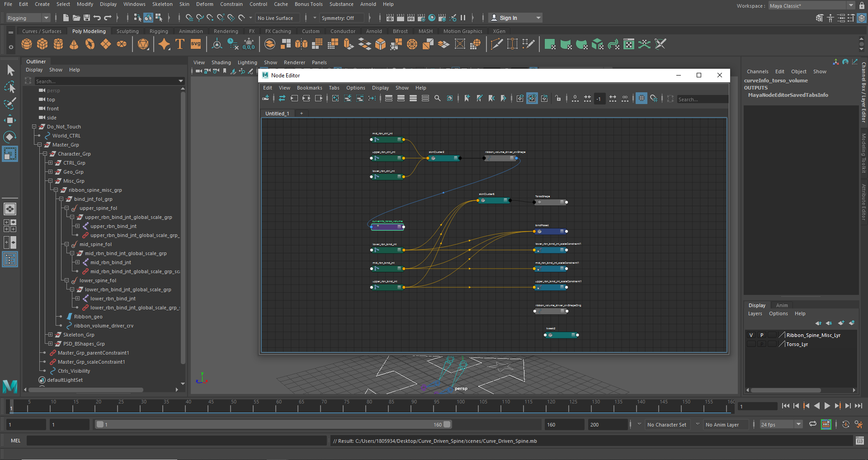
Task: Open the Deform menu in main menu bar
Action: [x=204, y=4]
